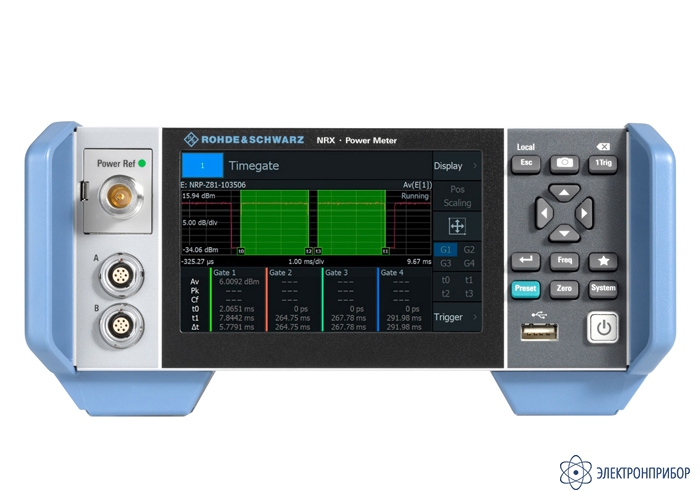Select the Freq key
Image resolution: width=700 pixels, height=500 pixels.
coord(564,261)
